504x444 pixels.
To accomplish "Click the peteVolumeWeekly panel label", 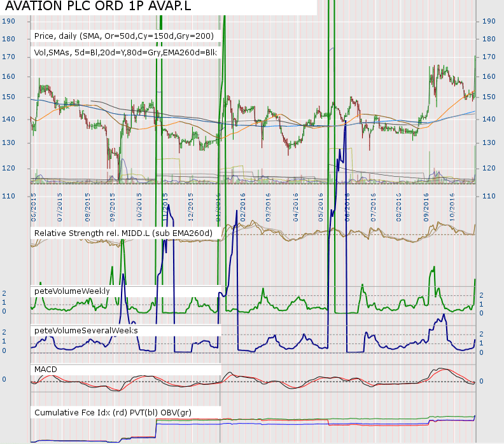I will click(x=72, y=291).
